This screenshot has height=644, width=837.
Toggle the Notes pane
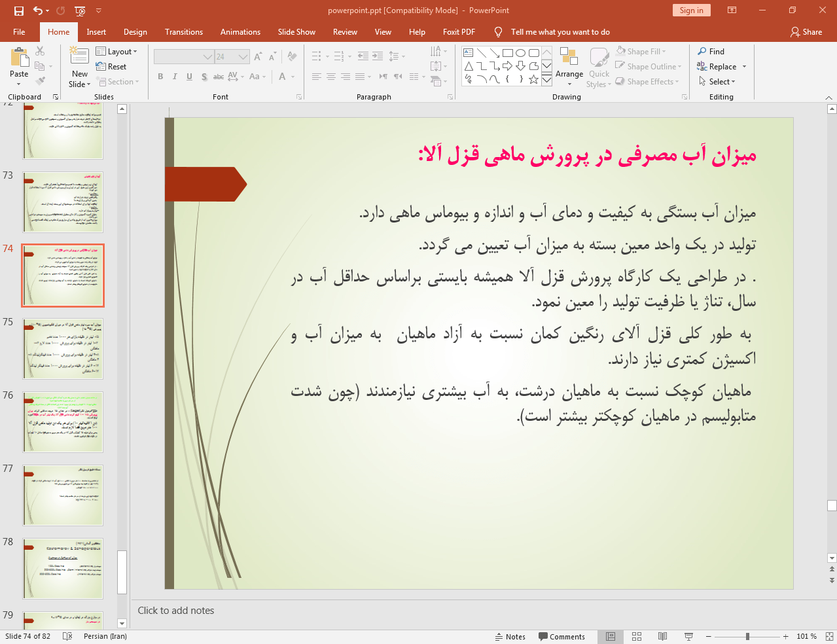coord(510,637)
